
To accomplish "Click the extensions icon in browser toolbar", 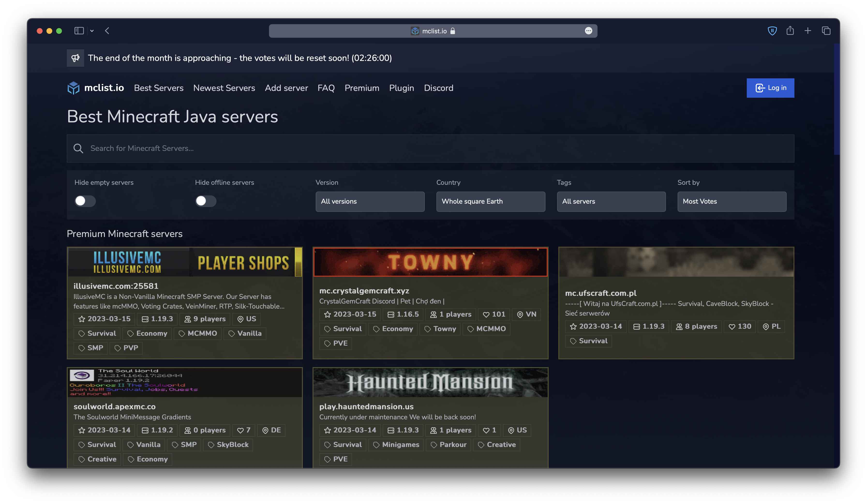I will [588, 31].
